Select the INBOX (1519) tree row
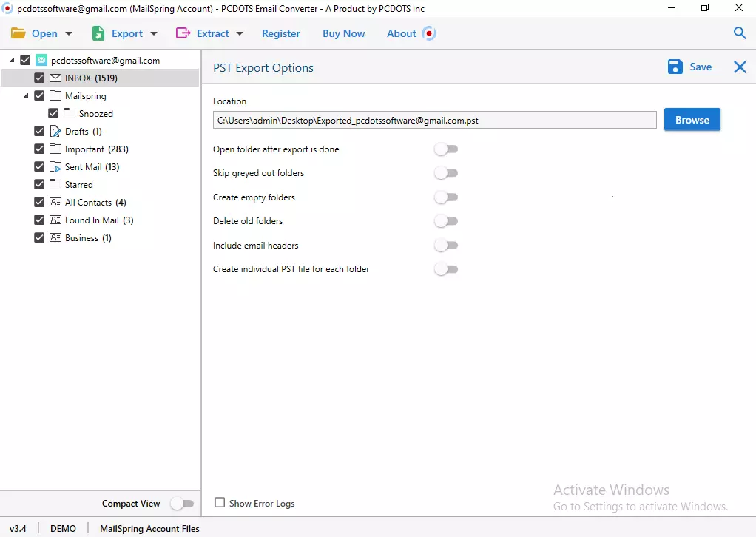The width and height of the screenshot is (756, 537). [x=100, y=78]
